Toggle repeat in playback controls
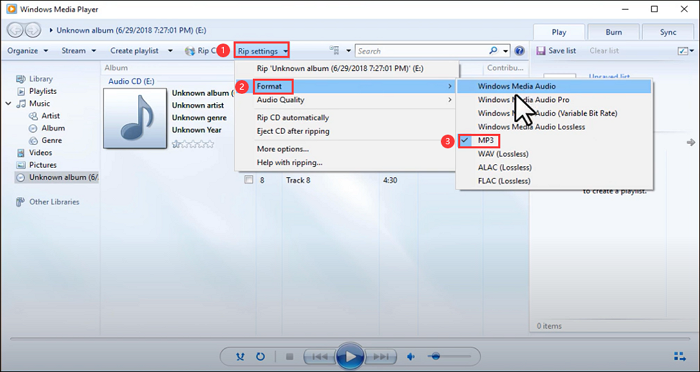Viewport: 700px width, 372px height. (260, 357)
